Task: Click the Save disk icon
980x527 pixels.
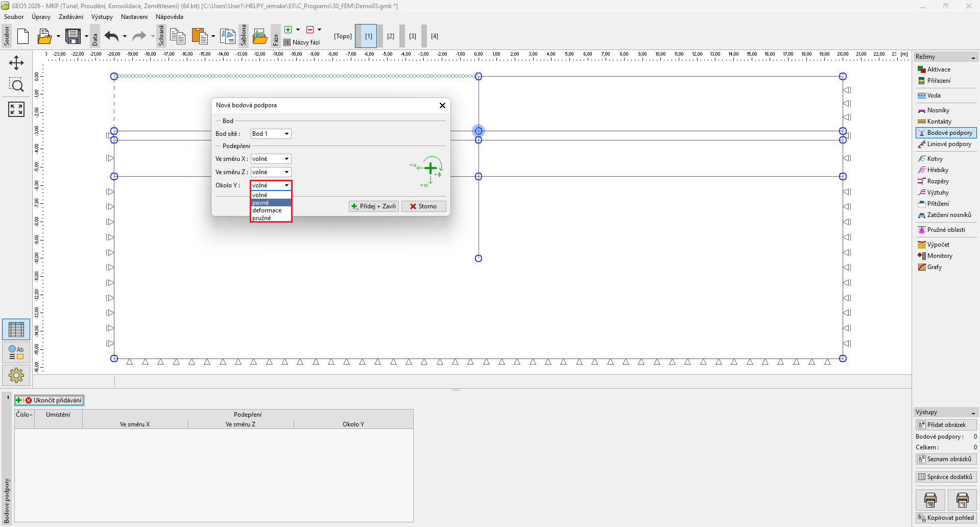Action: point(73,36)
